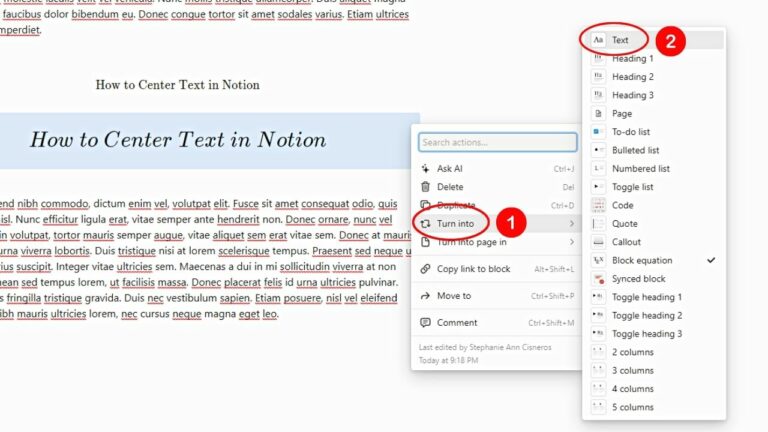768x432 pixels.
Task: Click the Block equation icon
Action: [x=598, y=261]
